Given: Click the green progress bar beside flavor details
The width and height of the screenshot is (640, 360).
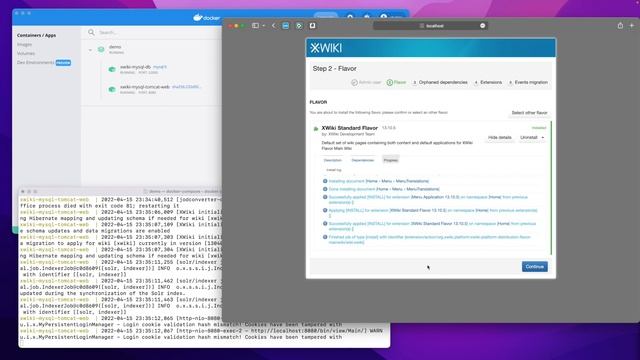Looking at the screenshot, I should [551, 188].
